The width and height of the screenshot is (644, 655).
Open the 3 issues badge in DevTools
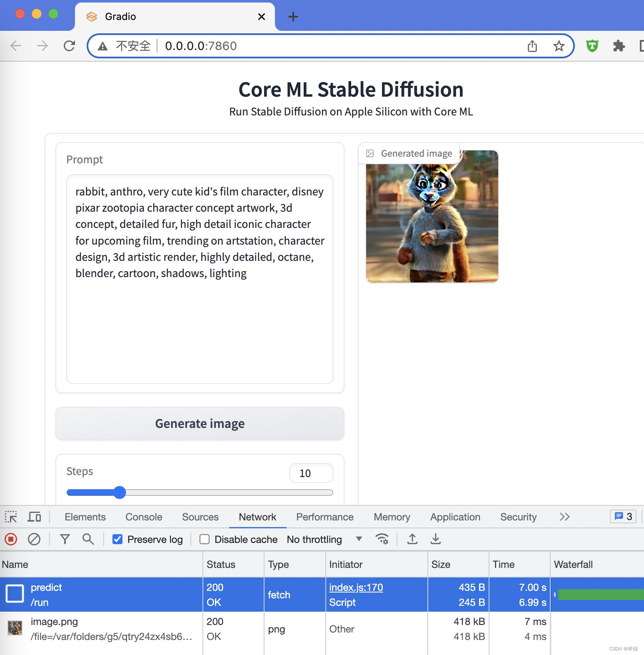pos(623,517)
